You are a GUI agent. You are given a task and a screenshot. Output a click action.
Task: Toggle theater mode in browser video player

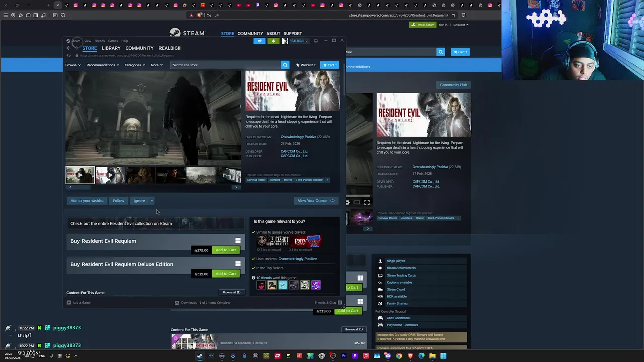pyautogui.click(x=357, y=202)
